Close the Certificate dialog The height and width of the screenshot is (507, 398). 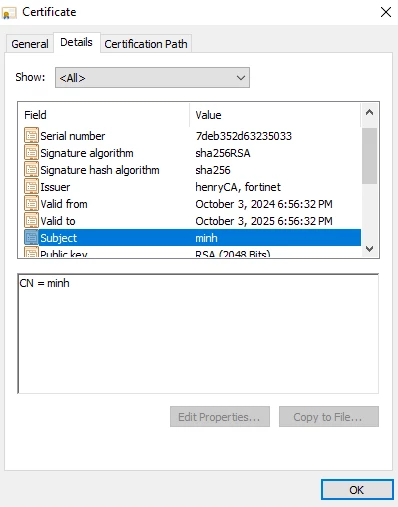tap(386, 12)
